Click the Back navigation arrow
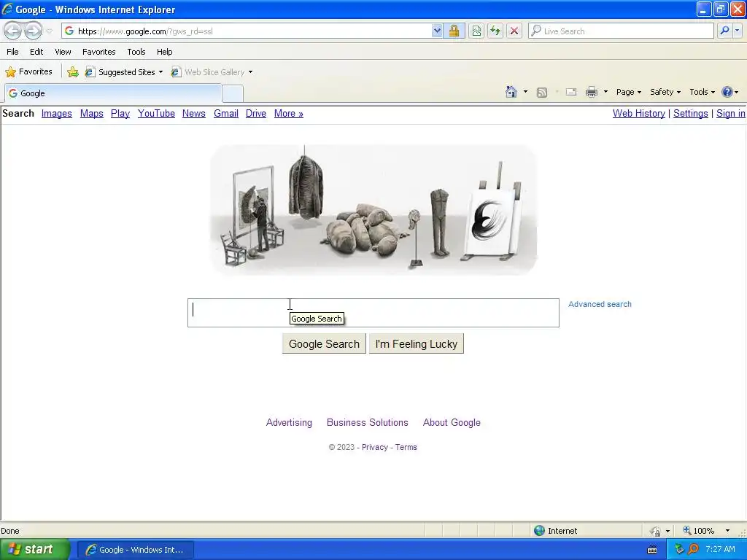 click(13, 31)
